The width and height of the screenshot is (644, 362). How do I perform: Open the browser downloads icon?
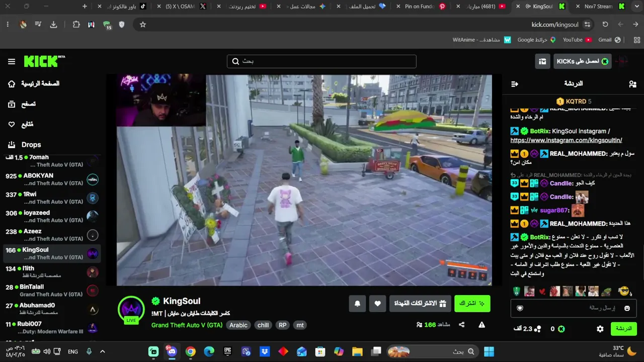[x=54, y=24]
